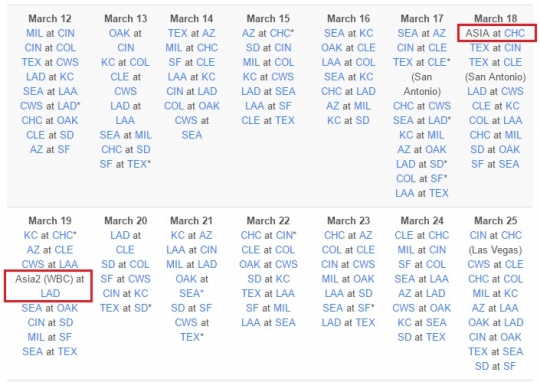Open SEA at SF* game on March 23
The width and height of the screenshot is (540, 382).
(x=348, y=308)
